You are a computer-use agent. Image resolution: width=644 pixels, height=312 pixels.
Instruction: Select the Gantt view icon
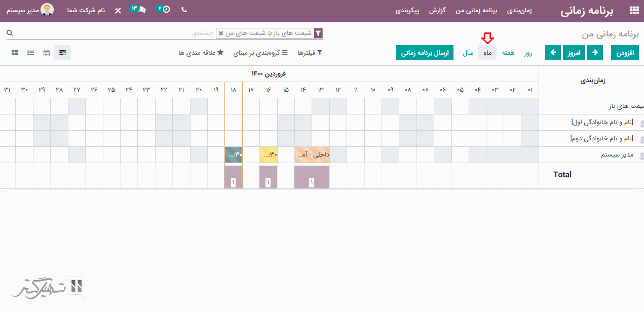(62, 53)
